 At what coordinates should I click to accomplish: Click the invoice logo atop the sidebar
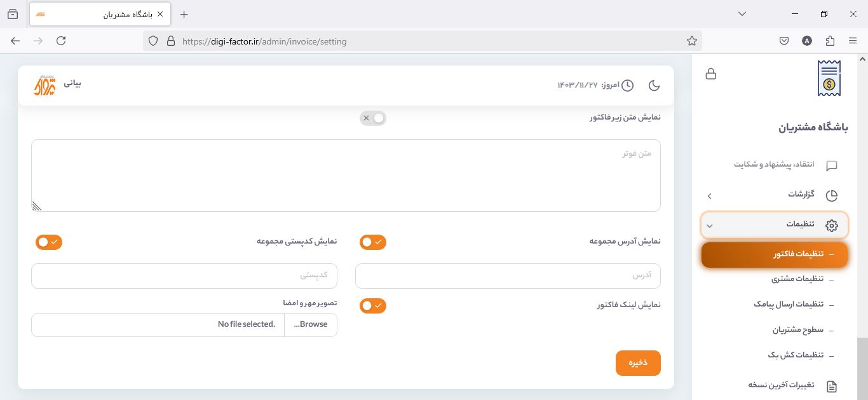[x=829, y=78]
